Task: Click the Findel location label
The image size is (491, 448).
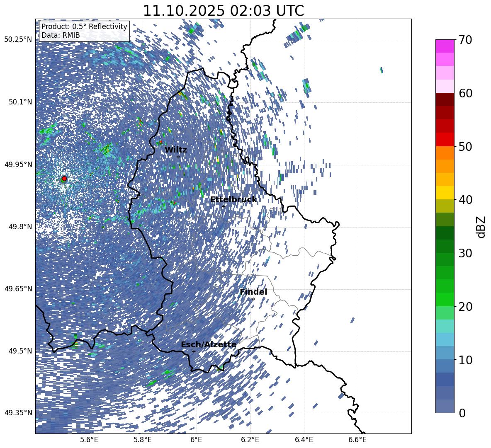Action: coord(253,292)
